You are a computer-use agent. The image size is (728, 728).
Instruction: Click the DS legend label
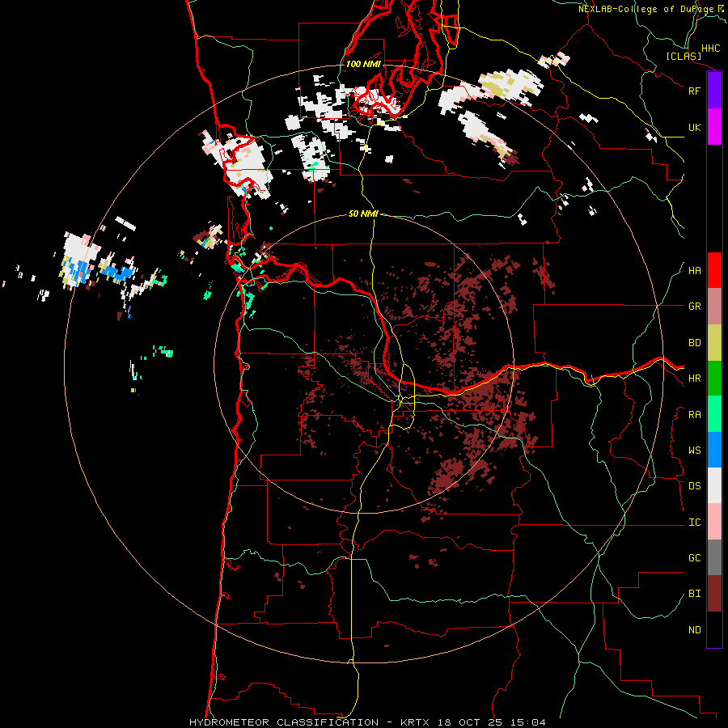click(694, 486)
